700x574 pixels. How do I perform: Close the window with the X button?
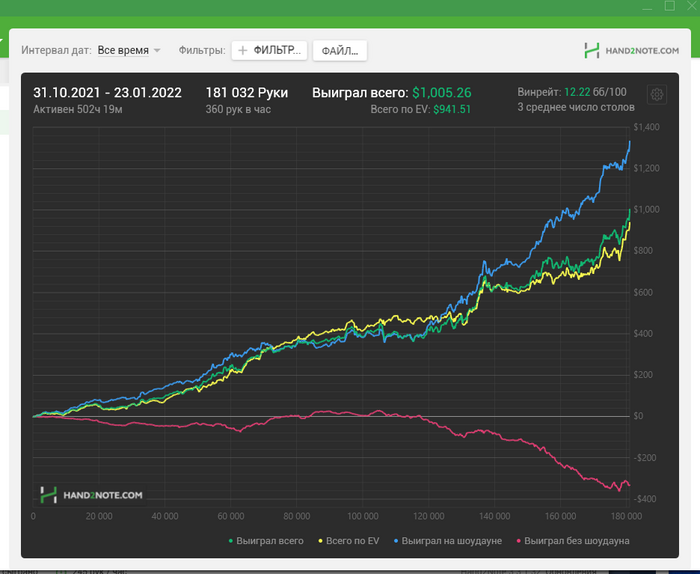point(692,5)
